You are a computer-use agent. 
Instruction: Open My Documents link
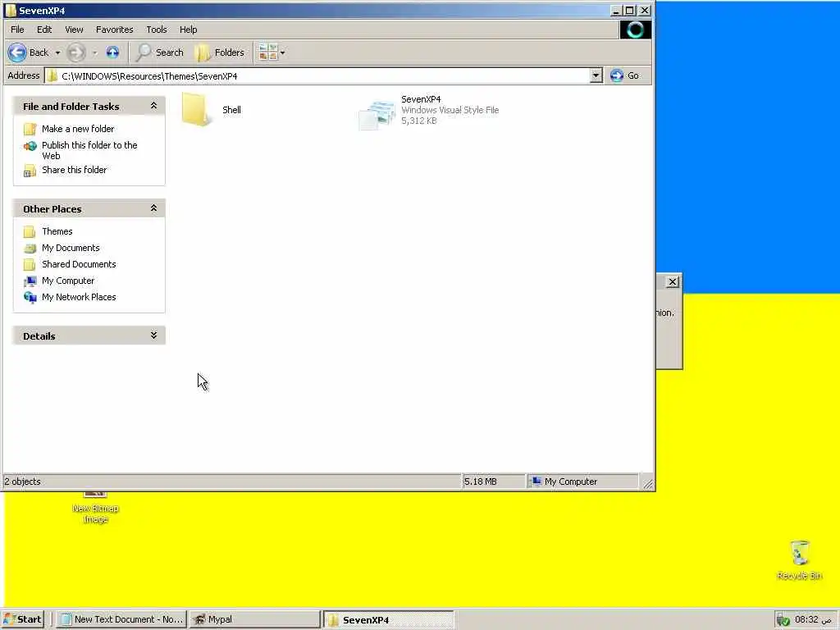pos(71,248)
